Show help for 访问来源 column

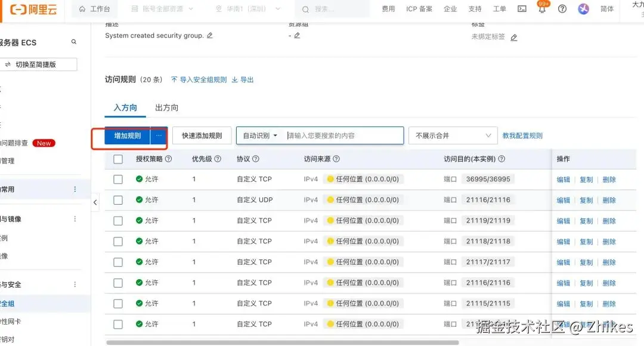(336, 159)
